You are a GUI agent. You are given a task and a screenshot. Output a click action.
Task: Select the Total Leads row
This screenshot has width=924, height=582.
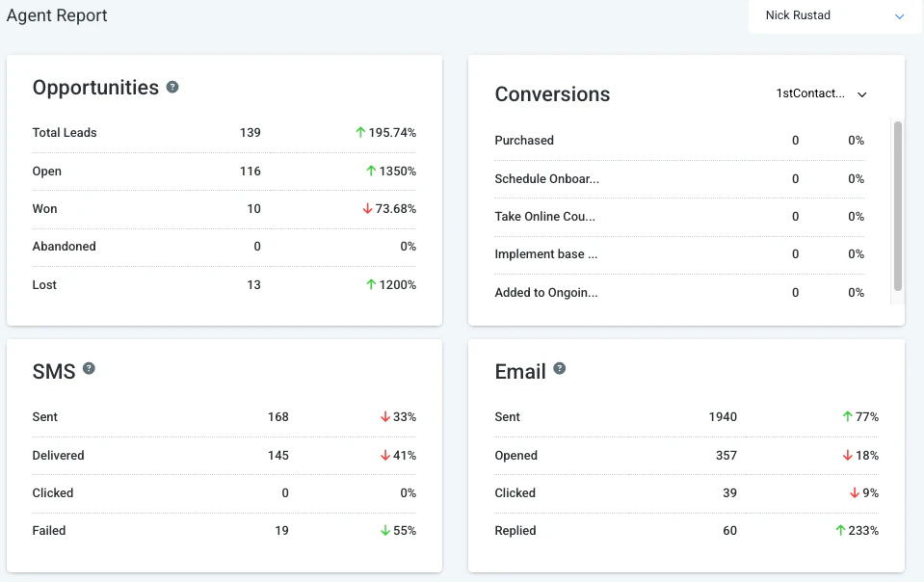click(224, 133)
